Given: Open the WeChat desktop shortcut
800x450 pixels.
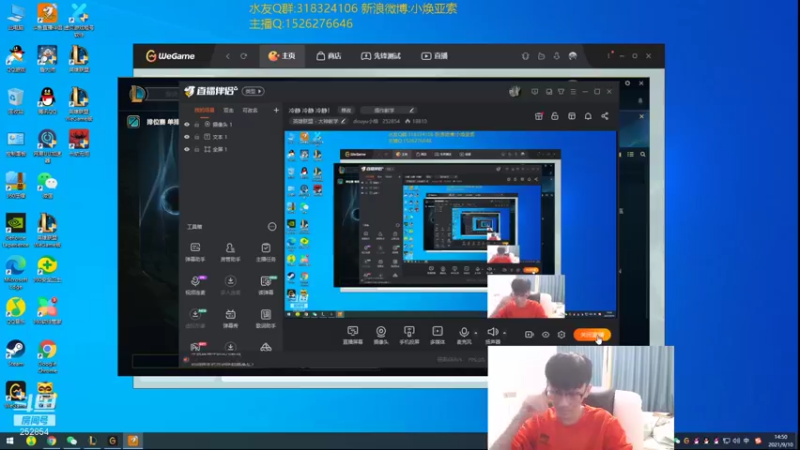Looking at the screenshot, I should coord(47,185).
